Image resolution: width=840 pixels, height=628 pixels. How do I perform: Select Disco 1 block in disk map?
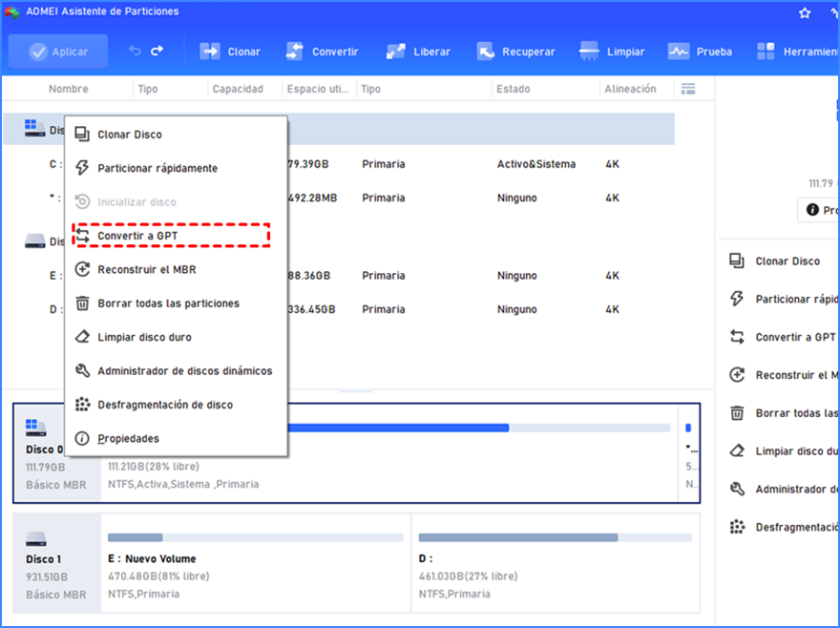click(x=56, y=563)
